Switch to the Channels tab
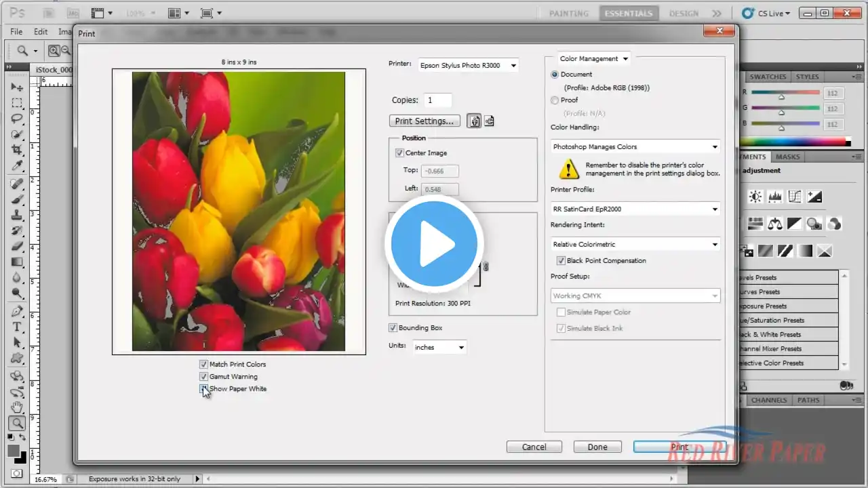 [x=769, y=401]
